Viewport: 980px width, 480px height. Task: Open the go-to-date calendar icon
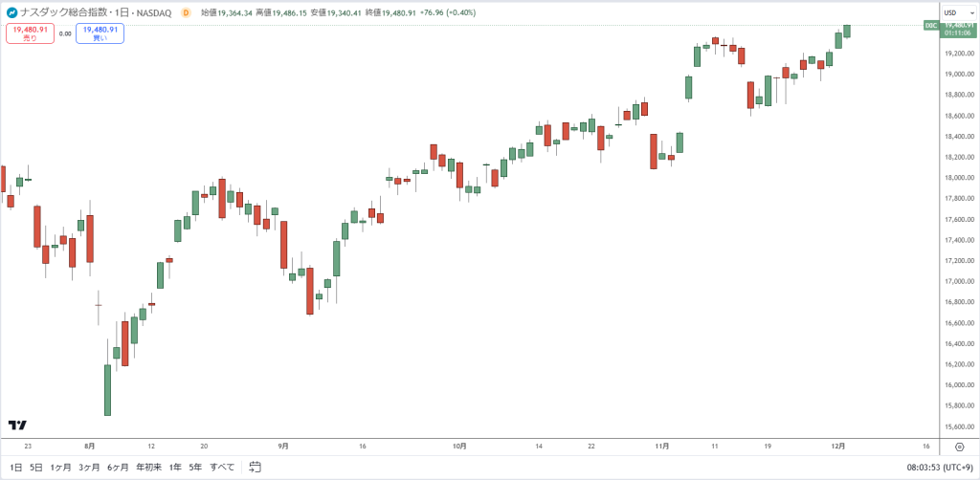255,467
